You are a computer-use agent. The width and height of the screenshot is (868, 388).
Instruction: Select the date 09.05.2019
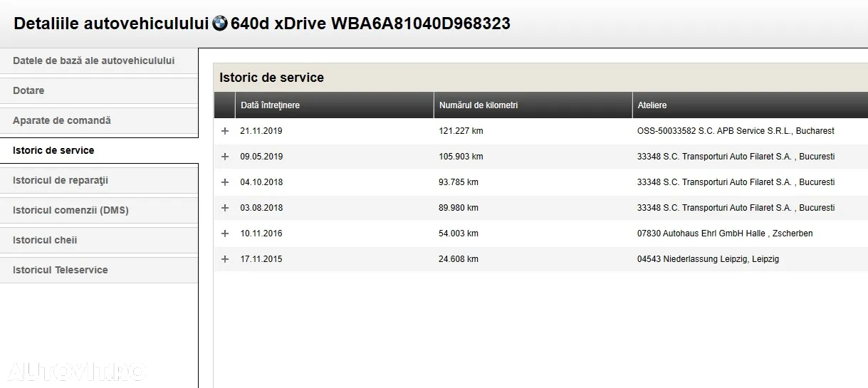pyautogui.click(x=261, y=157)
